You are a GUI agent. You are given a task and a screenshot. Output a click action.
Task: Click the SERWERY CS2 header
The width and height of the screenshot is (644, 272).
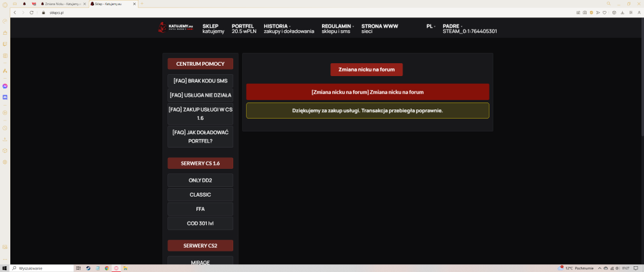point(200,246)
